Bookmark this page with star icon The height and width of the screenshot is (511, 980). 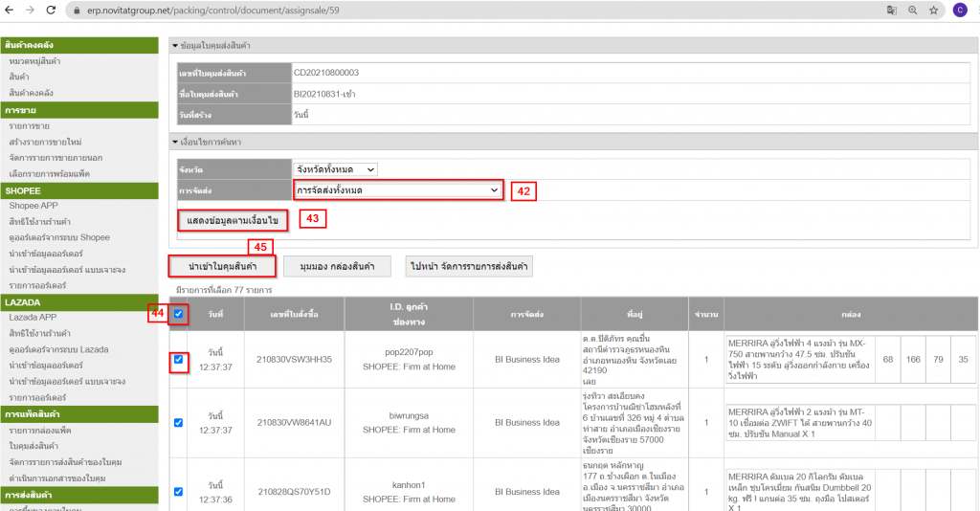coord(934,10)
